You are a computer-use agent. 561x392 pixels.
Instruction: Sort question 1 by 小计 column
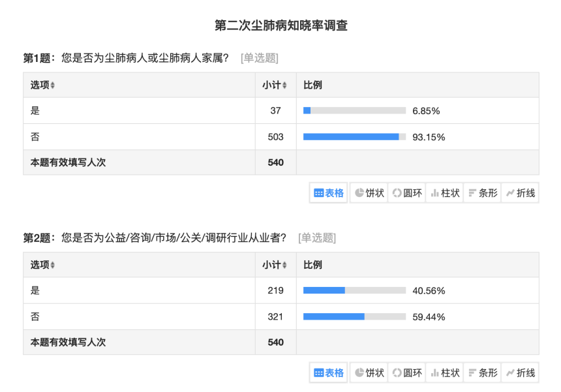275,85
